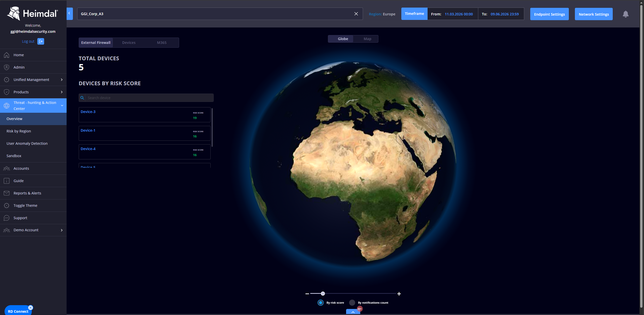644x315 pixels.
Task: Collapse the sidebar with the left arrow
Action: coord(70,14)
